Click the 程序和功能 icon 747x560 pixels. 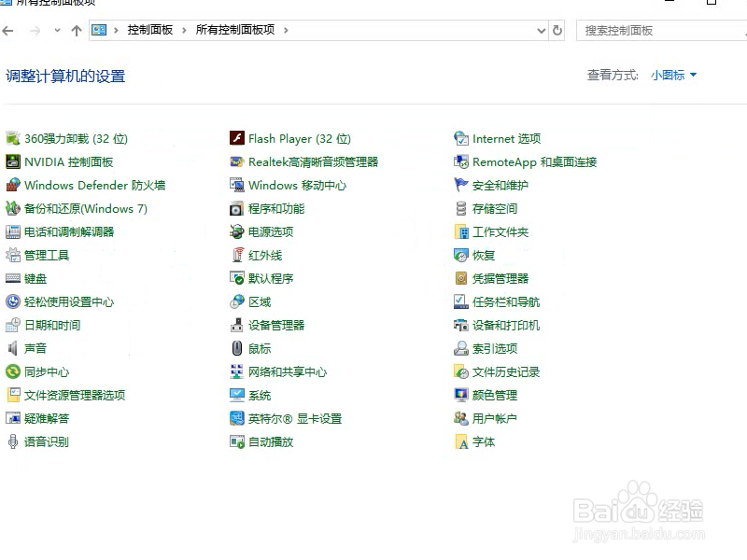tap(237, 208)
